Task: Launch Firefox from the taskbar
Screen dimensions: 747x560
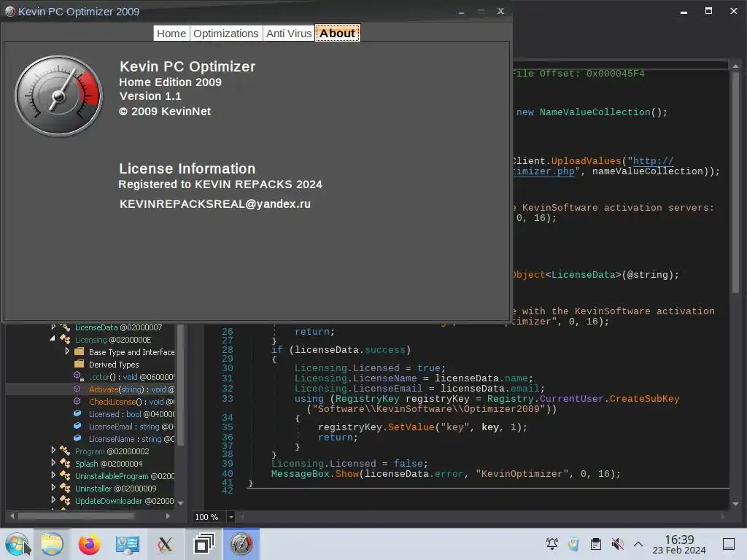Action: [x=89, y=544]
